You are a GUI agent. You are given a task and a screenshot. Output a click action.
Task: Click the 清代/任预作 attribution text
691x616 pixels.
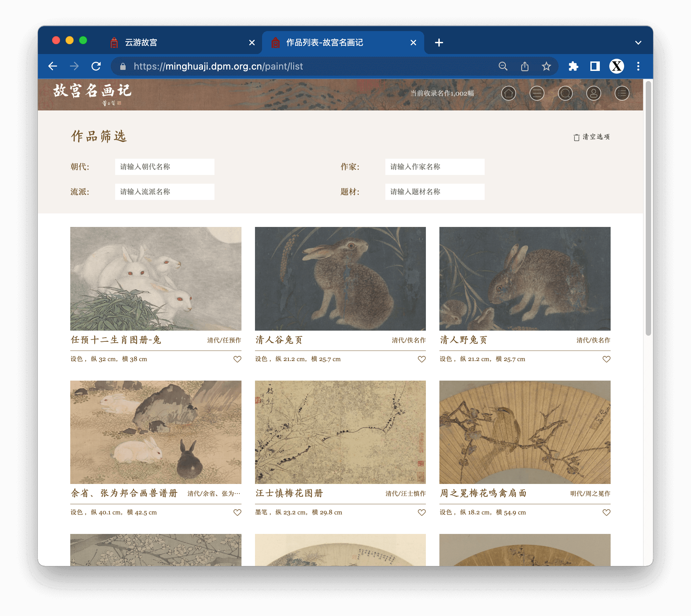[224, 340]
